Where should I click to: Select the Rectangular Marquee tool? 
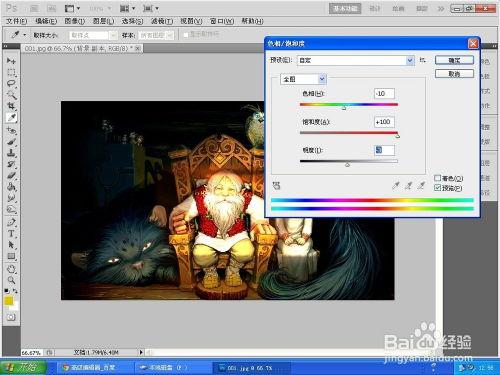[x=11, y=72]
